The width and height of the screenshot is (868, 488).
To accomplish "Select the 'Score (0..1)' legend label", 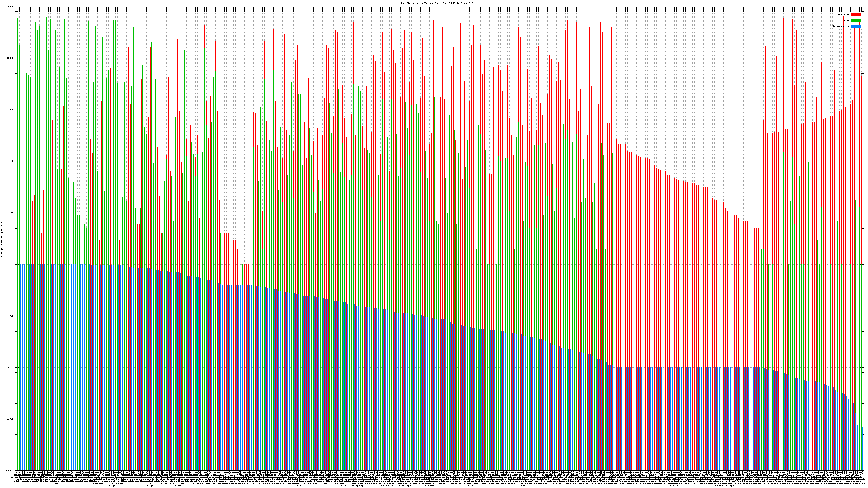I will (x=841, y=26).
